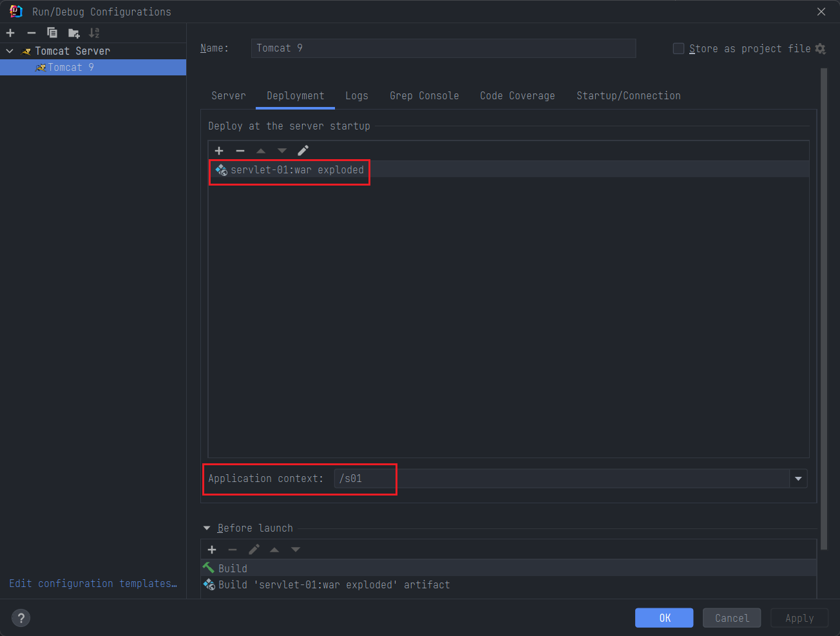Open the Logs tab

tap(357, 95)
